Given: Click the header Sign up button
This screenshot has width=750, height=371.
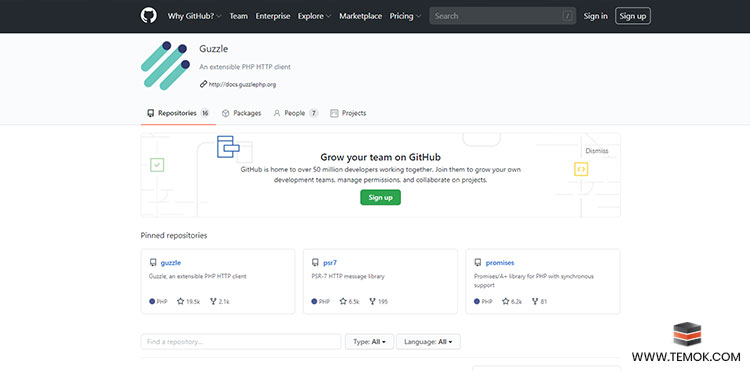Looking at the screenshot, I should (x=633, y=16).
